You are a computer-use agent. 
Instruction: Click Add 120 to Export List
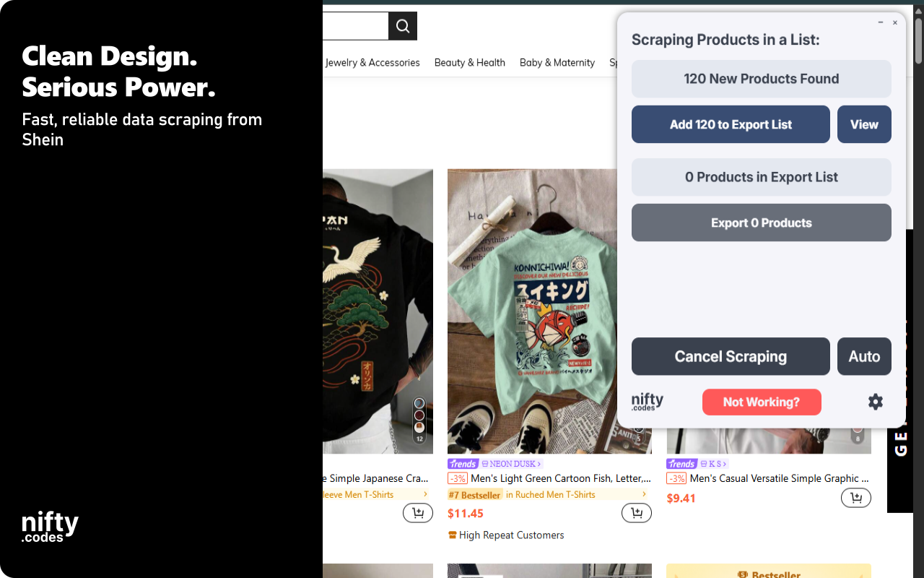pos(730,124)
